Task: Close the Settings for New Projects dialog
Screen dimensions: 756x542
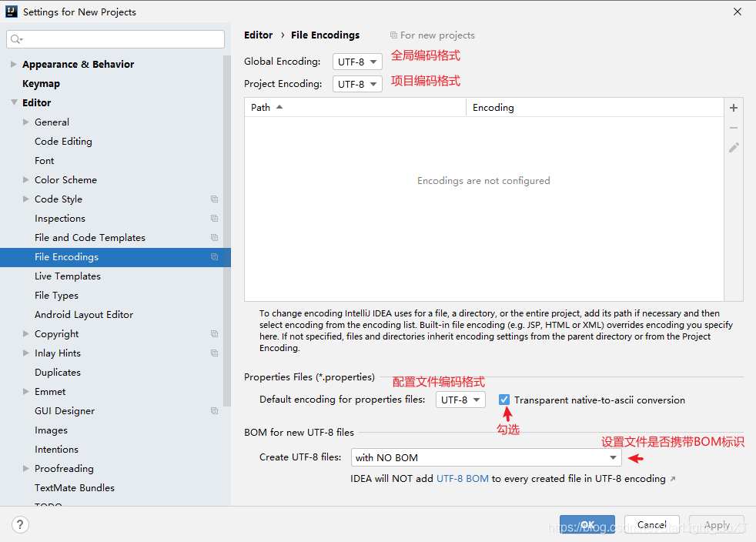Action: click(738, 12)
